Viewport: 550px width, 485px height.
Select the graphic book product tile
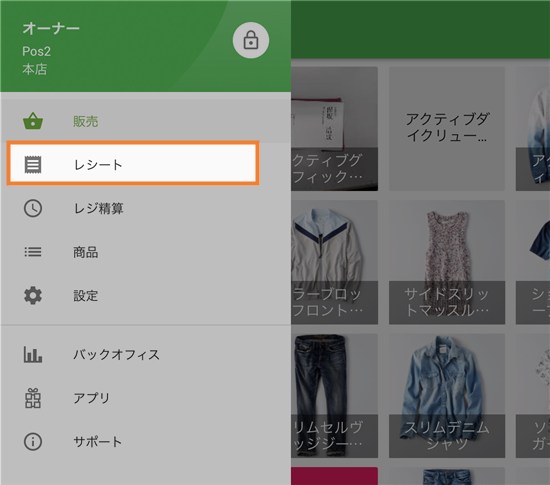pyautogui.click(x=334, y=129)
